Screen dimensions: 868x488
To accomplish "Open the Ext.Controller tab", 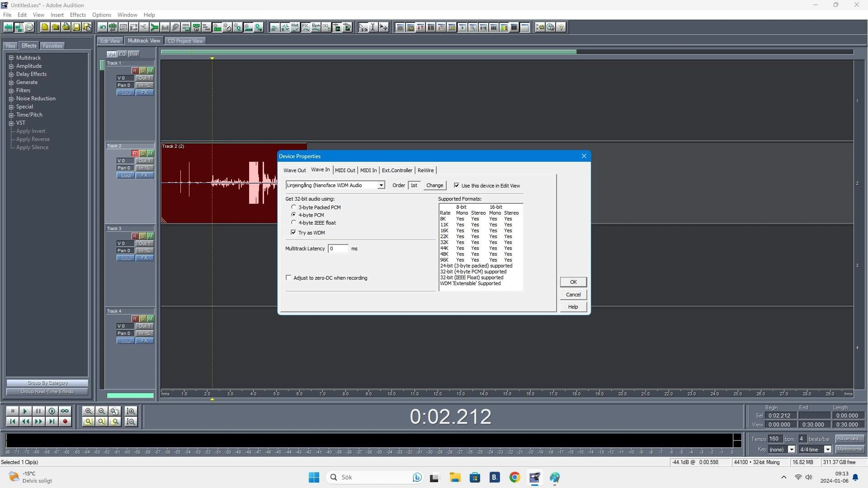I will [397, 170].
